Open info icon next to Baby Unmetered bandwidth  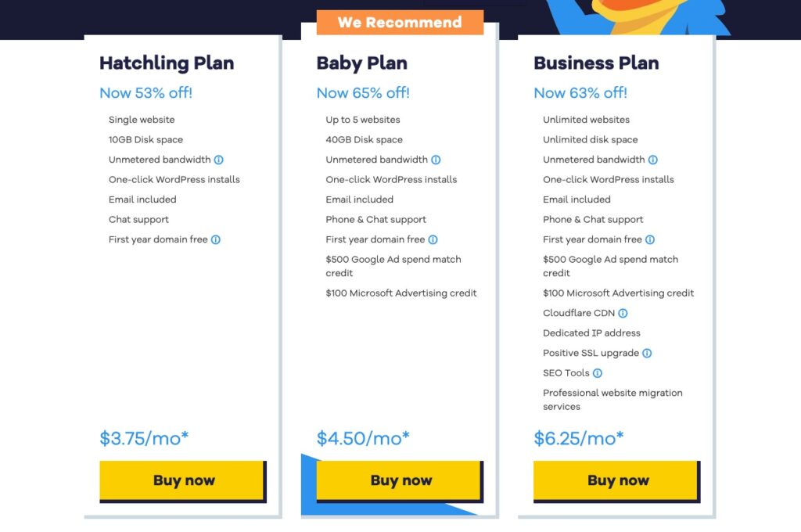point(436,160)
